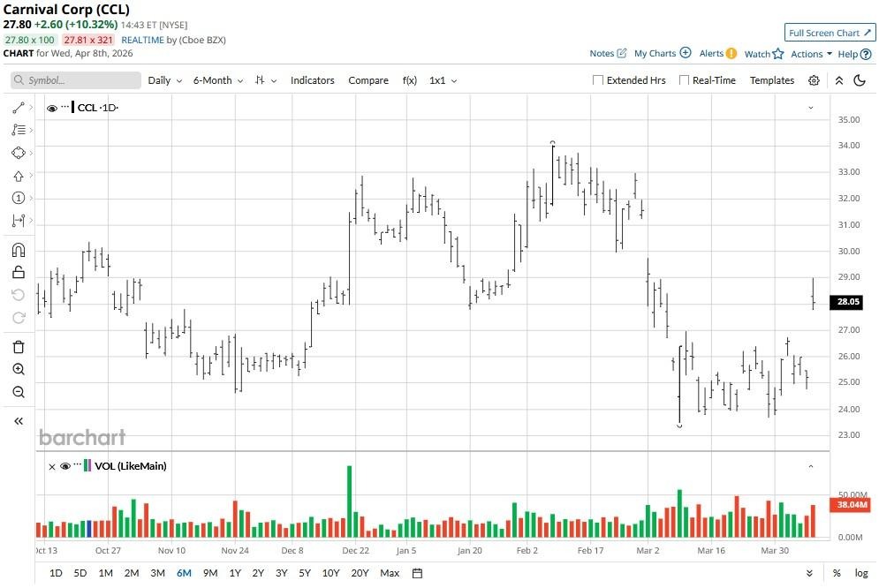
Task: Expand bottom double-chevron panel
Action: coord(809,573)
